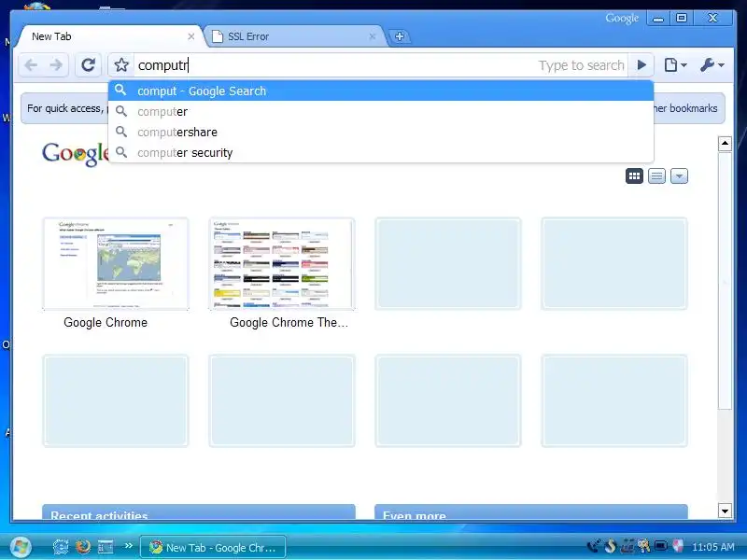Close the SSL Error tab
Image resolution: width=747 pixels, height=560 pixels.
tap(372, 36)
